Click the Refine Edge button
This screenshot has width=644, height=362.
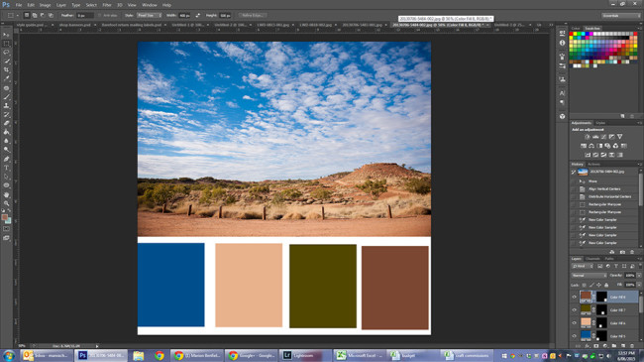point(253,15)
